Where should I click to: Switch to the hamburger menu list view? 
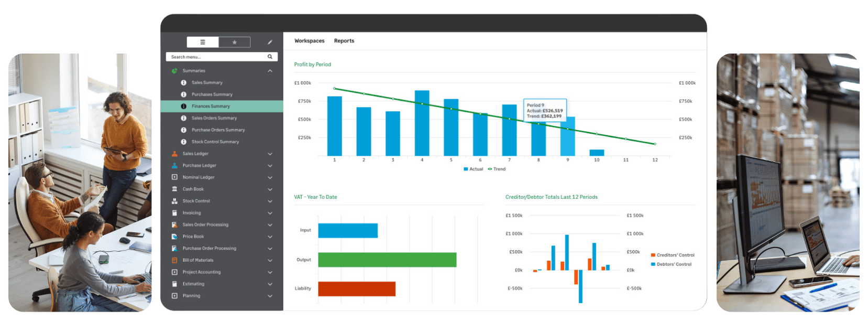click(203, 42)
